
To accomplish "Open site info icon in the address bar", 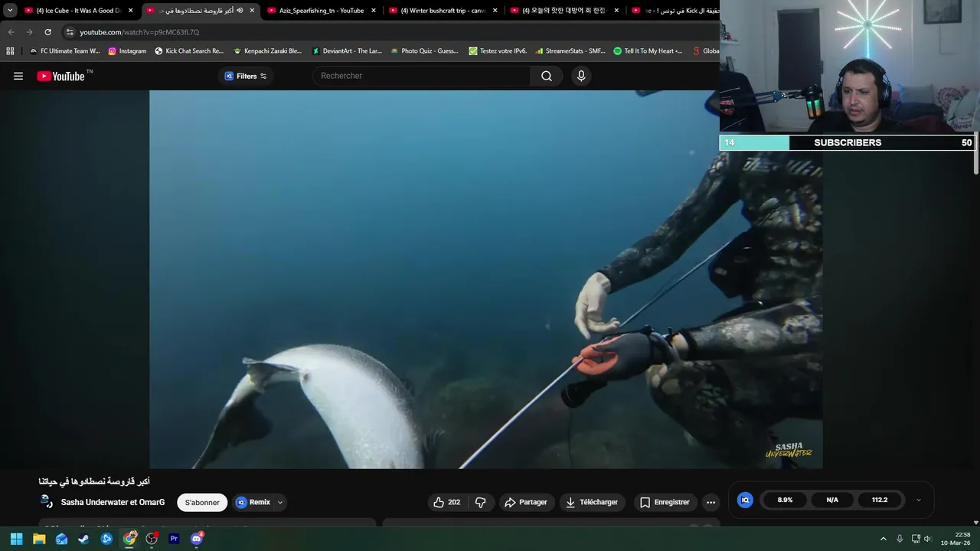I will [70, 32].
